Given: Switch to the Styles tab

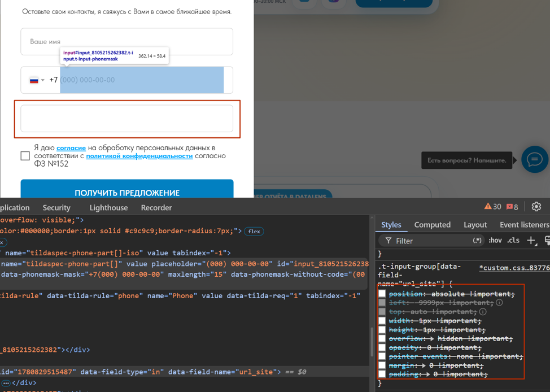Looking at the screenshot, I should 391,225.
